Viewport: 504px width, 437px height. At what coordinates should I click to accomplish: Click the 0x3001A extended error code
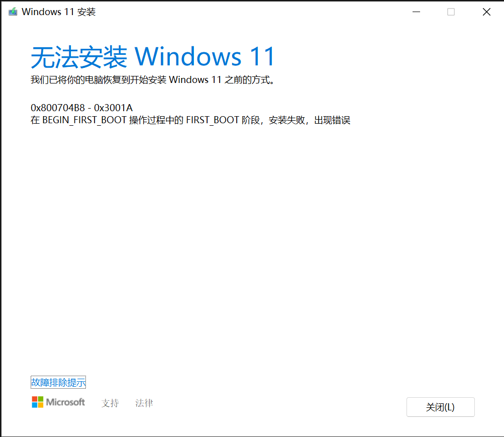coord(113,108)
